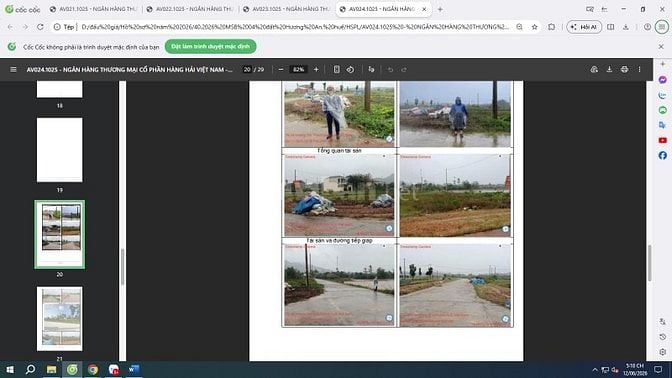Switch to the AV022.1025 tab
Image resolution: width=672 pixels, height=378 pixels.
(190, 9)
